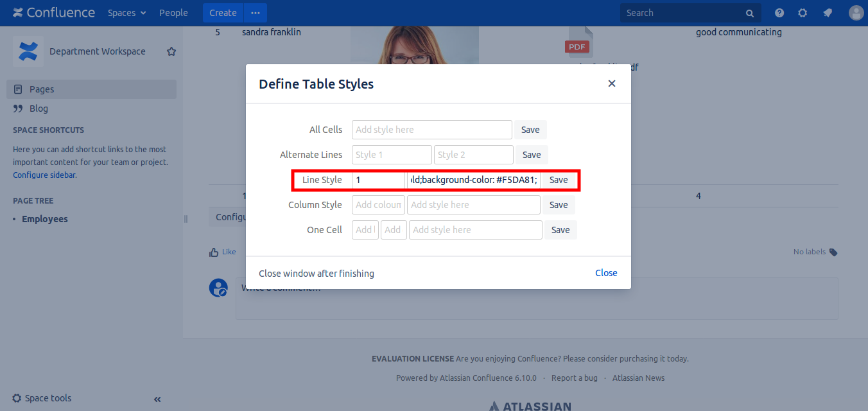The image size is (868, 411).
Task: Open Employees page in page tree
Action: pos(44,219)
